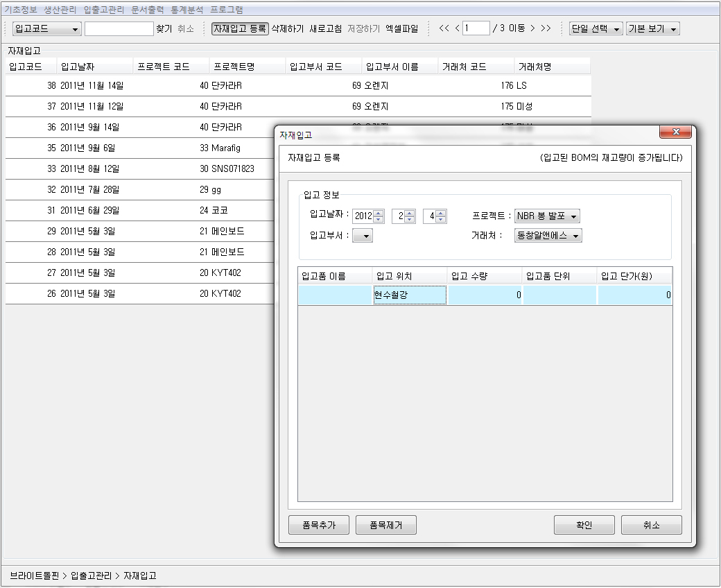Open the 통계분석 menu
Image resolution: width=721 pixels, height=588 pixels.
pos(187,10)
